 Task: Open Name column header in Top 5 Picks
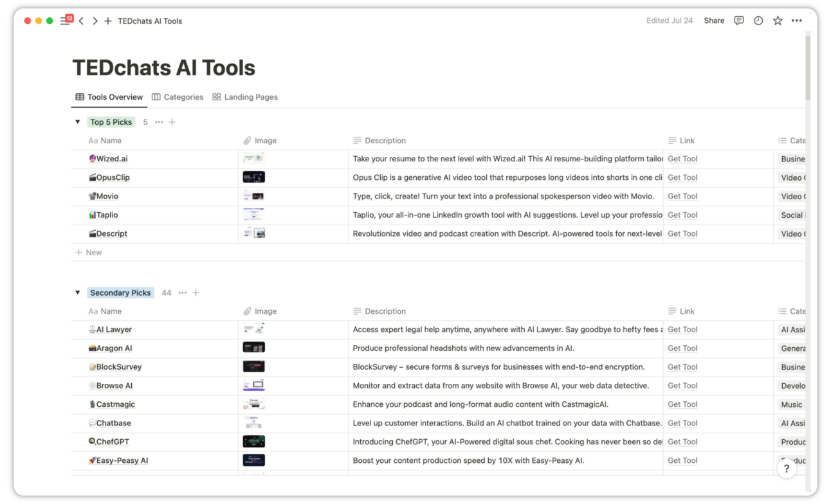[x=105, y=141]
